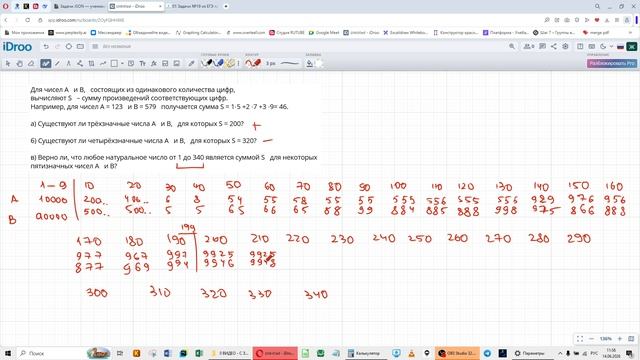Open a new browser tab
The height and width of the screenshot is (360, 640).
(226, 6)
